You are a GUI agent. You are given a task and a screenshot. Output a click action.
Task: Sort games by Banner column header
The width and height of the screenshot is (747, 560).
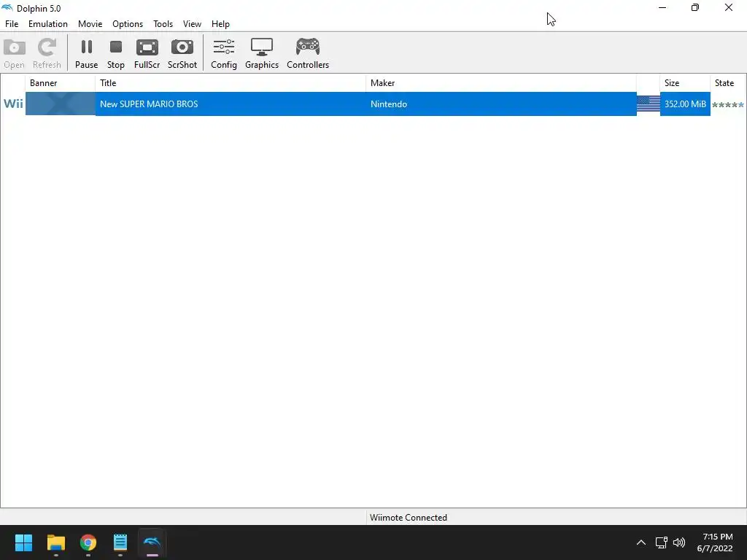pyautogui.click(x=60, y=83)
